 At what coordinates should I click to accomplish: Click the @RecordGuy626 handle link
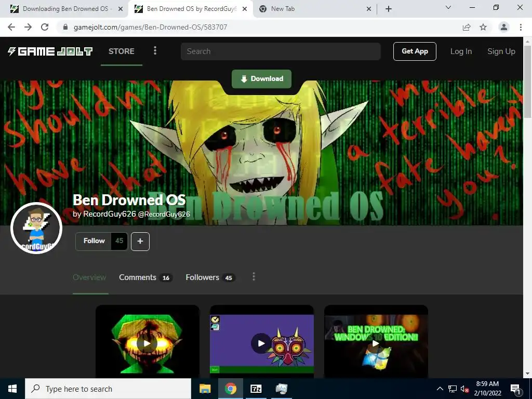coord(164,214)
